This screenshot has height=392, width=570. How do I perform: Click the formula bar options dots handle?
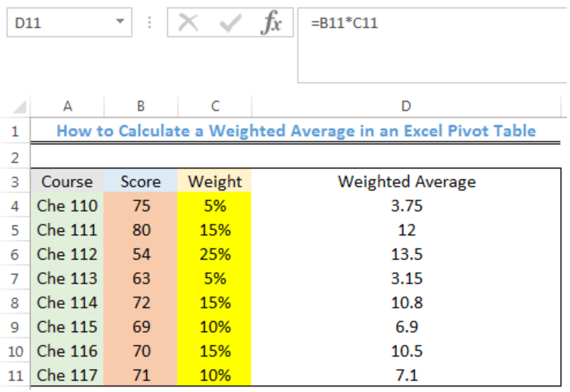tap(149, 23)
